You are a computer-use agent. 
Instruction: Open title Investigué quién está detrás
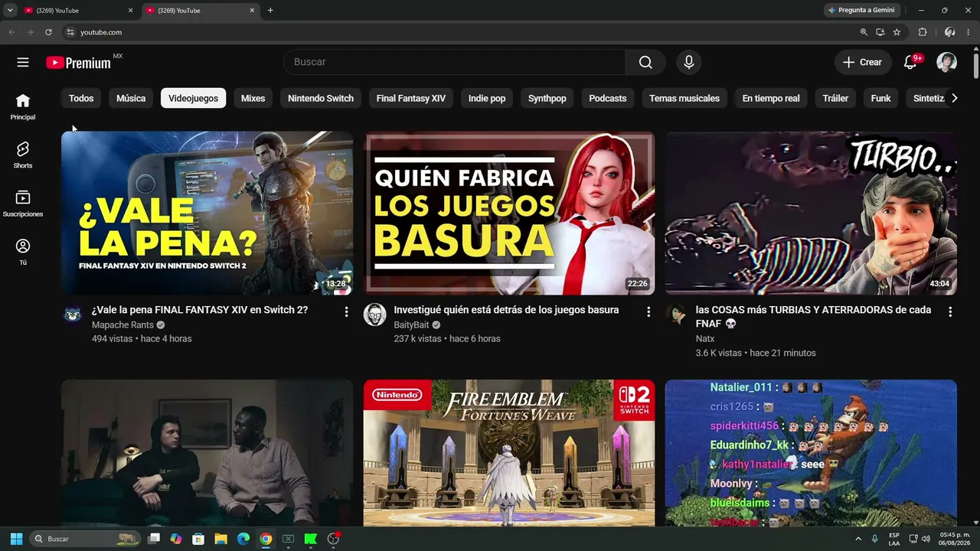[506, 310]
